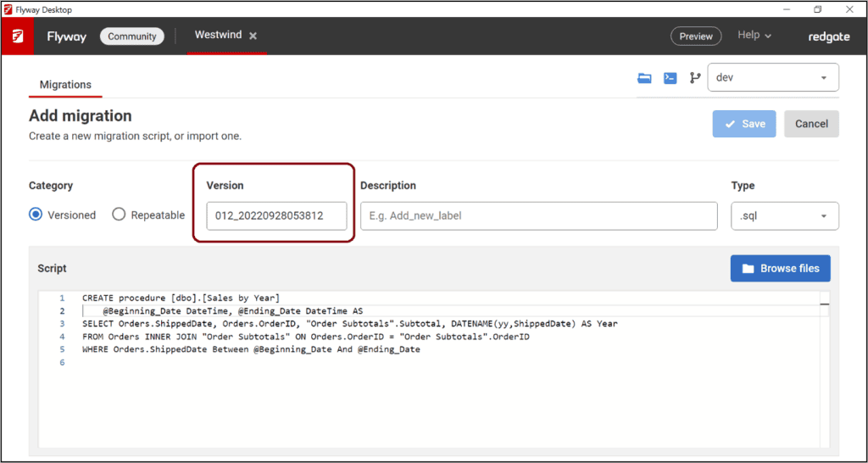Click the red Flyway logo icon
Screen dimensions: 868x463
coord(17,36)
